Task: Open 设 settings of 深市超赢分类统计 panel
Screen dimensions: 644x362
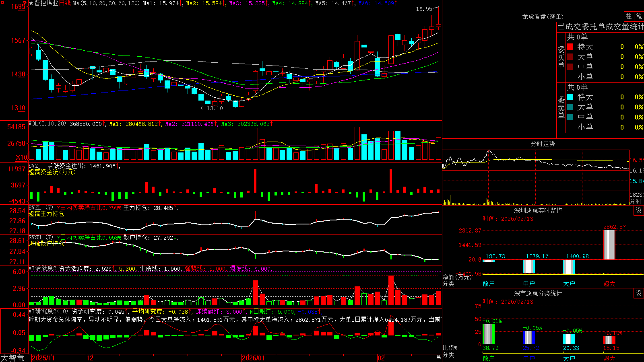Action: [639, 293]
